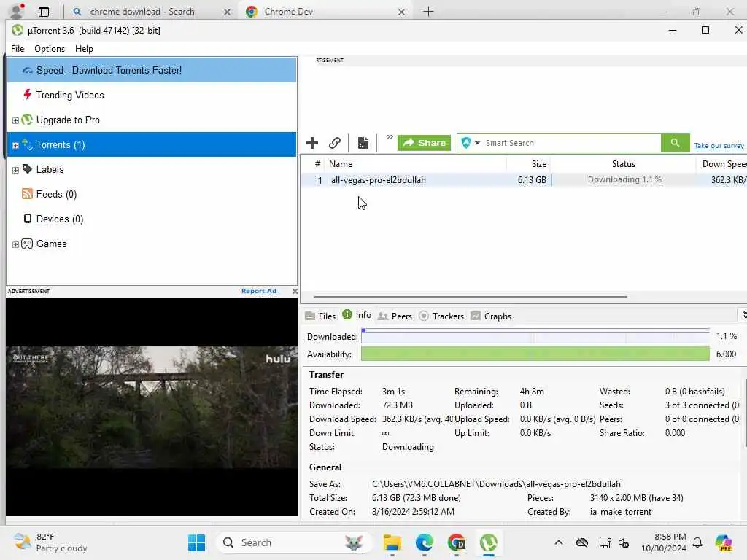Select Upgrade to Pro in sidebar

coord(68,120)
